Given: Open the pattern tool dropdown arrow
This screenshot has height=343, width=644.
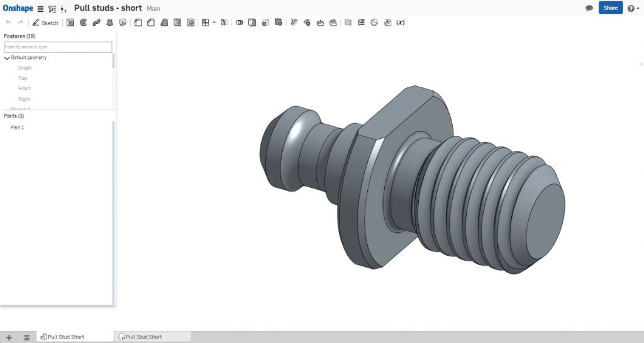Looking at the screenshot, I should pos(214,23).
